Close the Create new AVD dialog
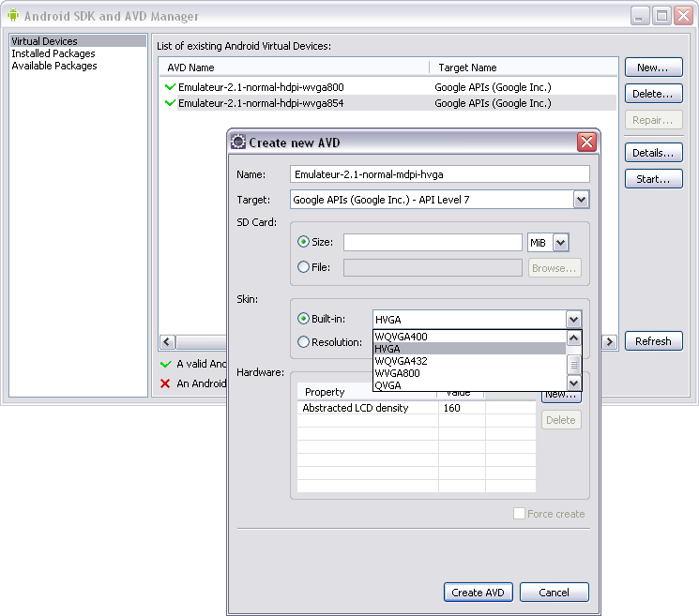The image size is (699, 616). (x=586, y=142)
